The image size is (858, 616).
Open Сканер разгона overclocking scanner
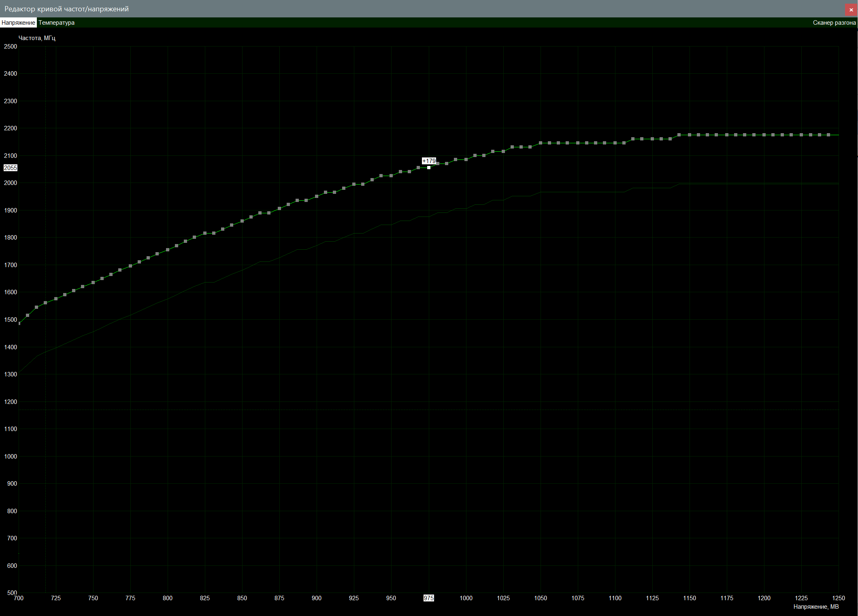(834, 23)
